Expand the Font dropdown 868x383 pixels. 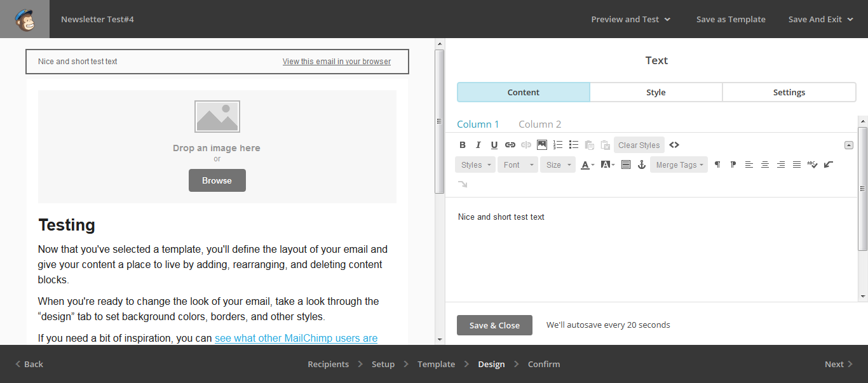tap(517, 165)
